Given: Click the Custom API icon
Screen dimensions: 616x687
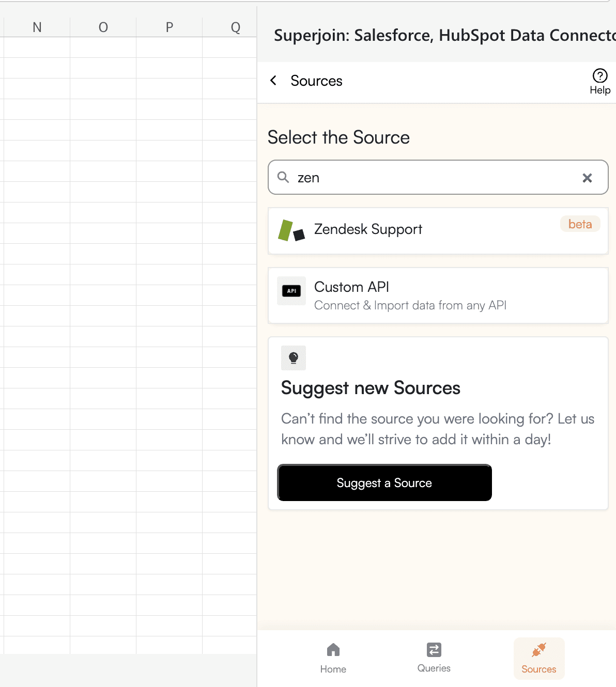Looking at the screenshot, I should tap(291, 291).
